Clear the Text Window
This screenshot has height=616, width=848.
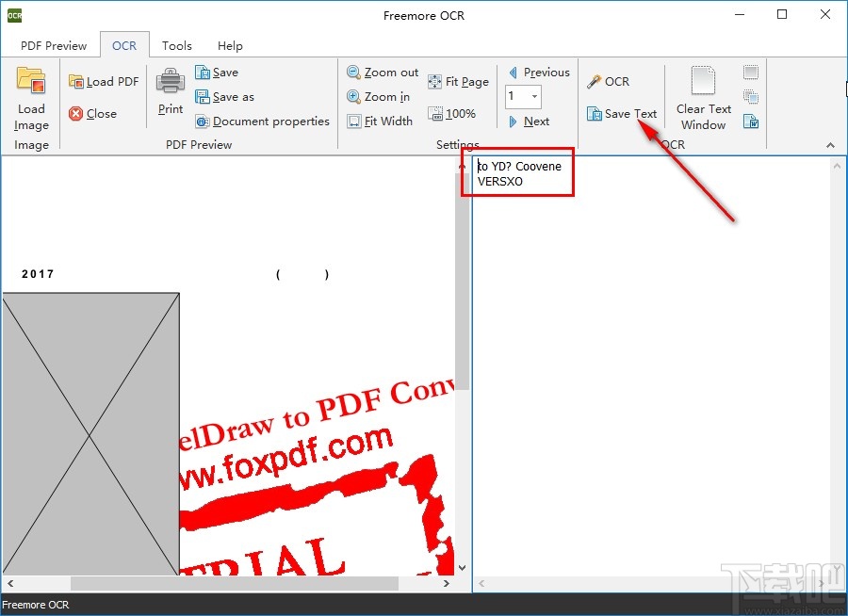pos(703,98)
